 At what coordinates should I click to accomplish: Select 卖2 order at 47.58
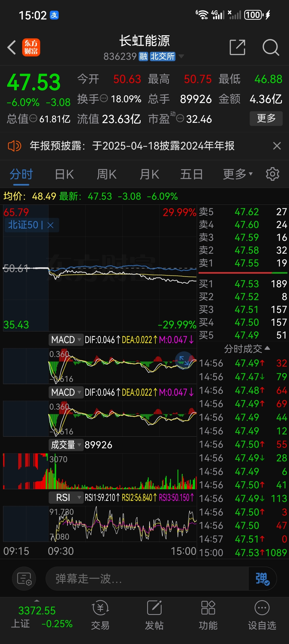pyautogui.click(x=243, y=250)
